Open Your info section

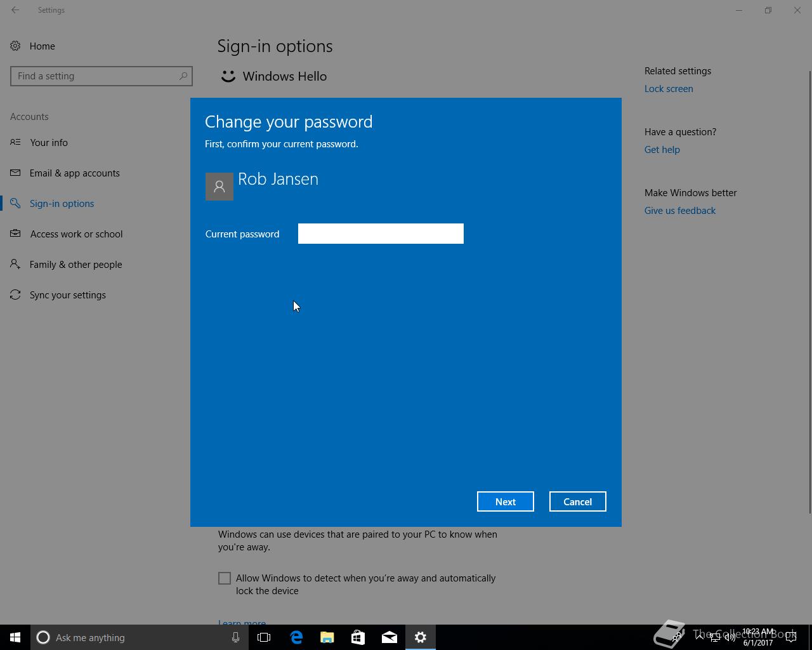(49, 142)
